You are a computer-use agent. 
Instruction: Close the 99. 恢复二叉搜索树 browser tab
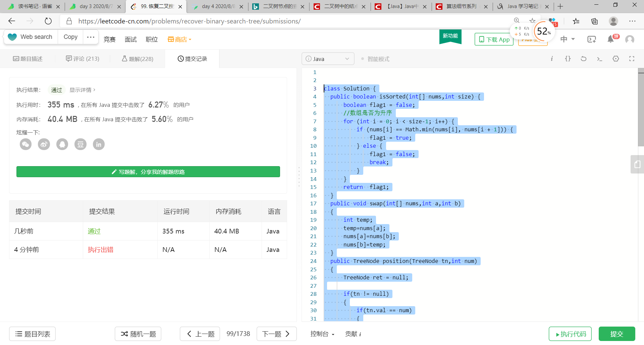[x=180, y=7]
